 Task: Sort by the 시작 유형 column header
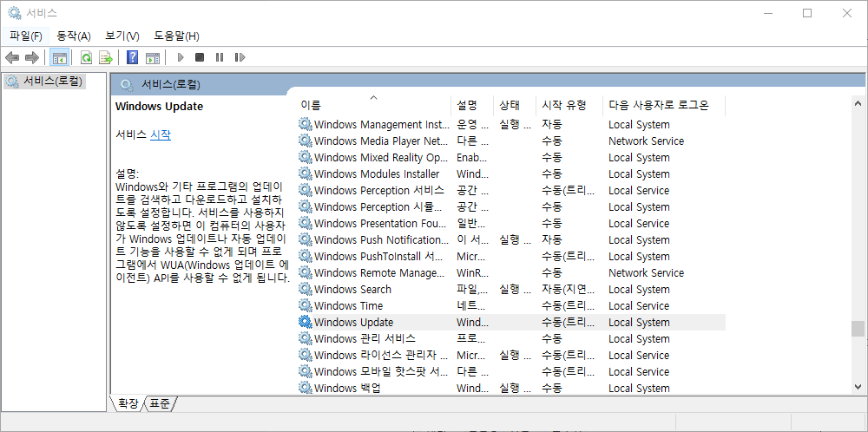pos(569,105)
